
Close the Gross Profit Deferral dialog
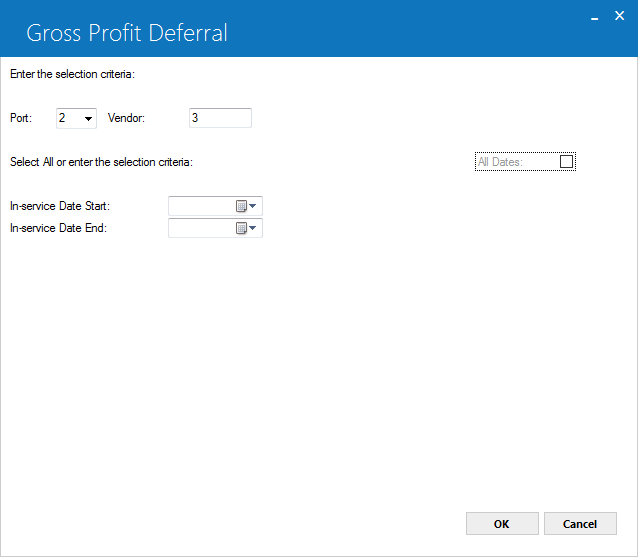619,16
